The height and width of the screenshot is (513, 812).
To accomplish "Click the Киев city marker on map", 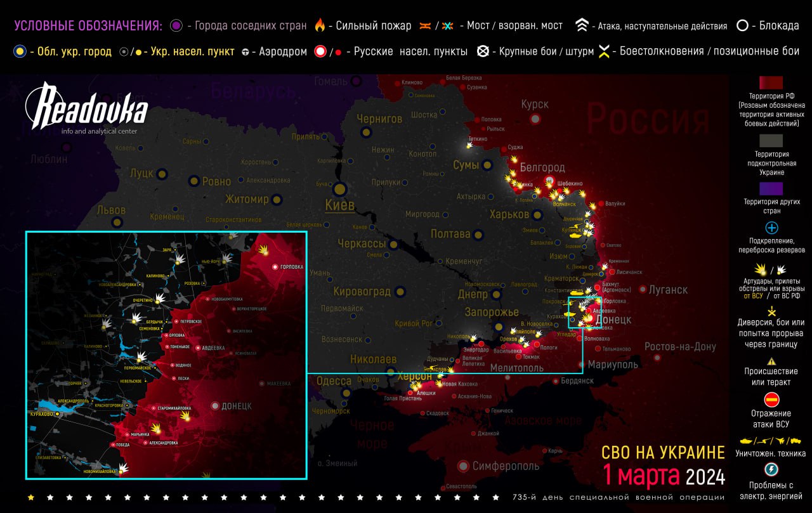I will [339, 189].
